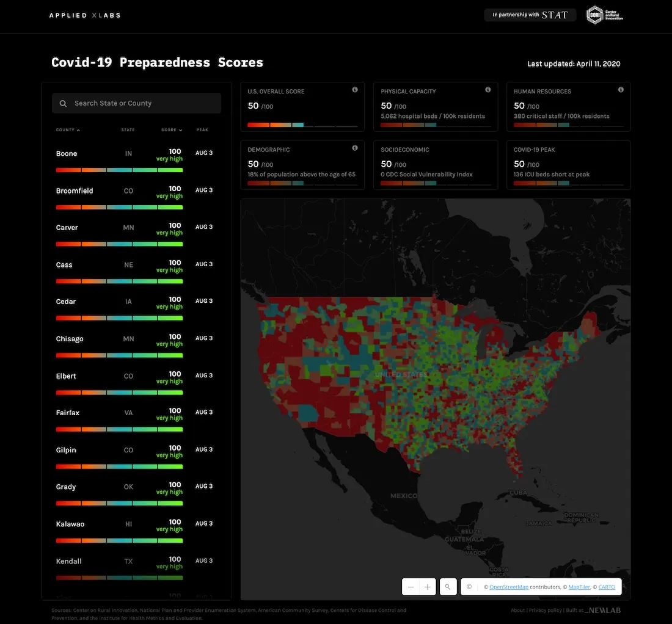Click the Applied XLabs logo
The image size is (672, 624).
click(84, 15)
